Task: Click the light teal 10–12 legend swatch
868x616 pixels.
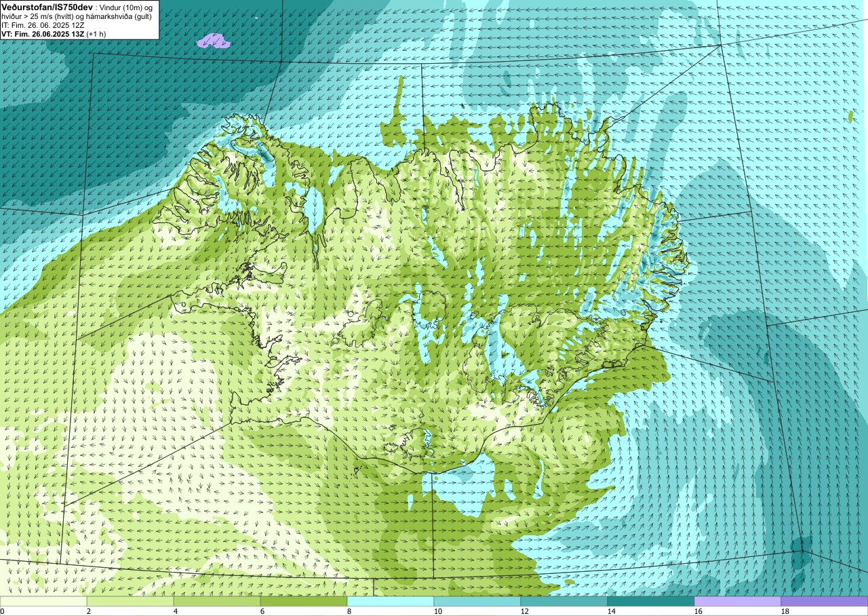Action: point(477,601)
